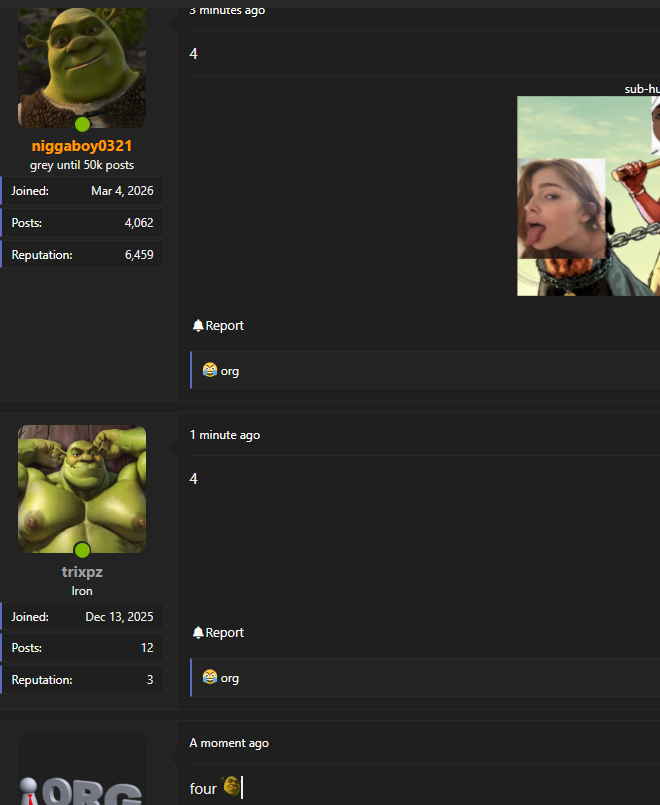Click the green online dot on trixpz's avatar
The image size is (660, 805).
(x=82, y=550)
